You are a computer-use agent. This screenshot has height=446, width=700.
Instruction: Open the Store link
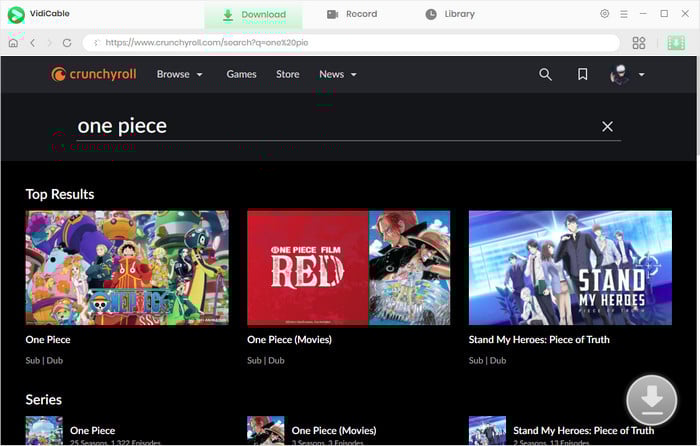coord(288,75)
